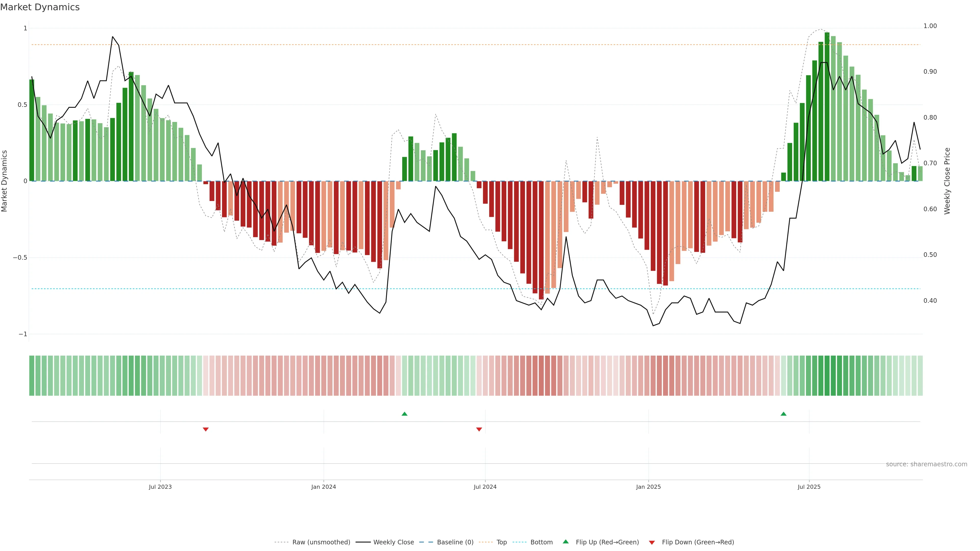The width and height of the screenshot is (980, 551).
Task: Click the Flip Down red triangle legend icon
Action: 652,542
